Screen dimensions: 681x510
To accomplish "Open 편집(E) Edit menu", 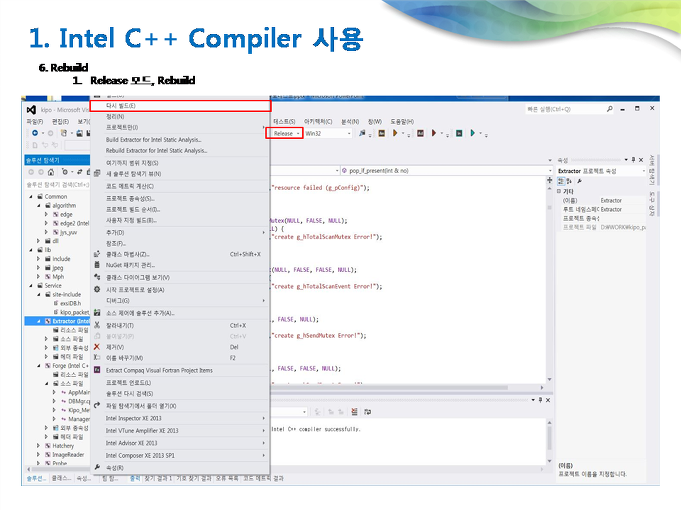I will click(x=60, y=122).
